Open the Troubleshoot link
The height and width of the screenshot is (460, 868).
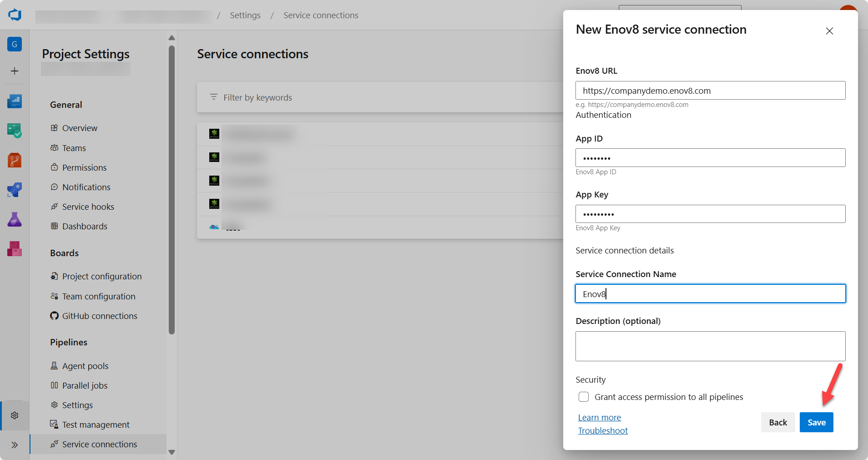[x=603, y=430]
